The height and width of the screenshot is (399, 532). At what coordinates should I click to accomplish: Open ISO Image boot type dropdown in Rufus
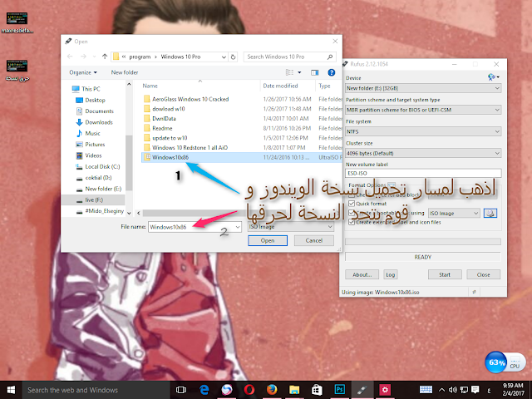[x=454, y=213]
